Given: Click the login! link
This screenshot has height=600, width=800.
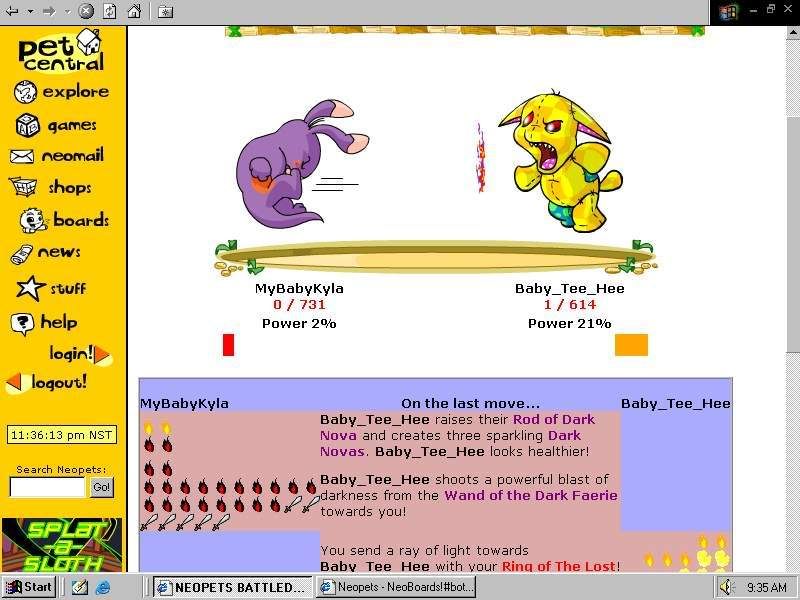Looking at the screenshot, I should pyautogui.click(x=71, y=353).
